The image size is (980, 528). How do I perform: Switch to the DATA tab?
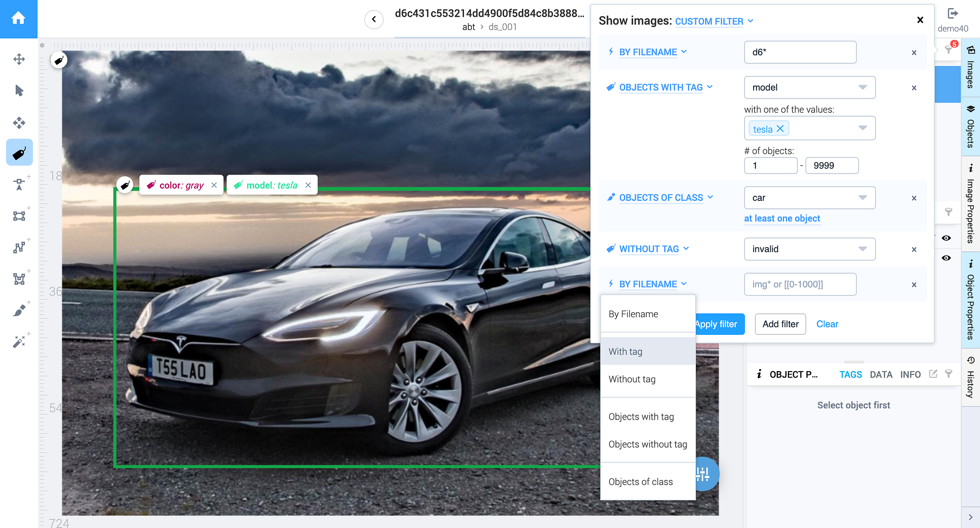[881, 374]
